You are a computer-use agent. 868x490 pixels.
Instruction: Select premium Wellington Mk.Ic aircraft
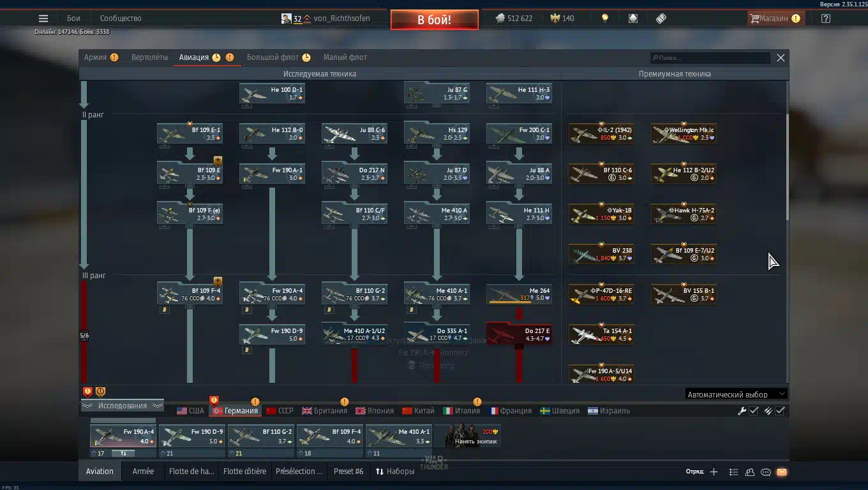(x=684, y=133)
